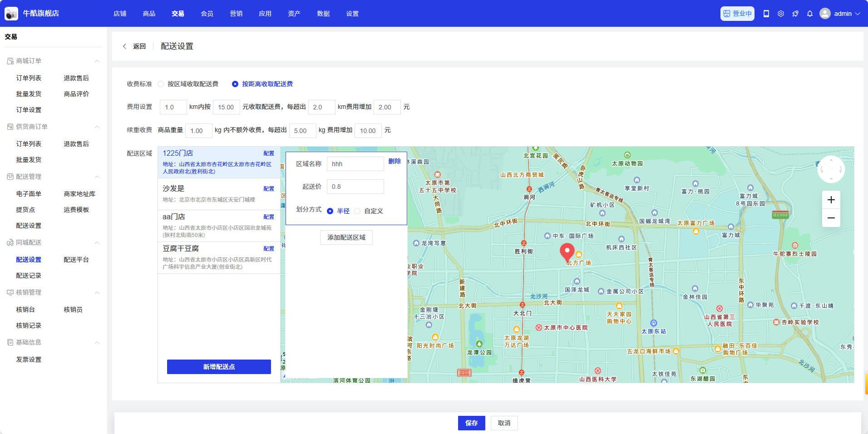Click the red location marker on map
868x434 pixels.
tap(567, 251)
